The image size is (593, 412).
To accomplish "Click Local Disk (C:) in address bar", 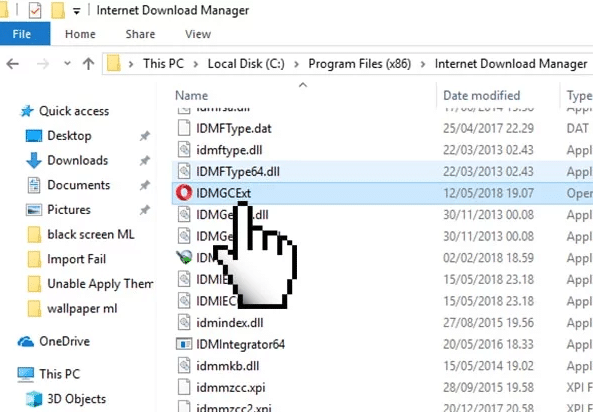I will (x=246, y=64).
